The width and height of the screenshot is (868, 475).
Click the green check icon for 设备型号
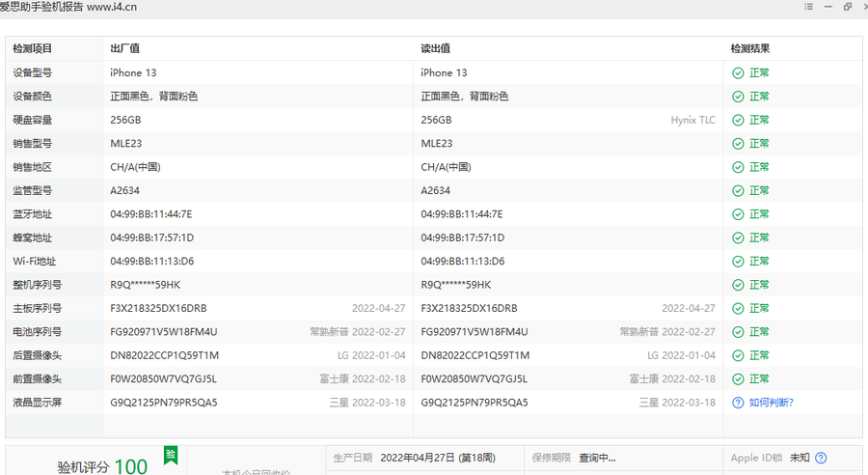click(x=738, y=73)
